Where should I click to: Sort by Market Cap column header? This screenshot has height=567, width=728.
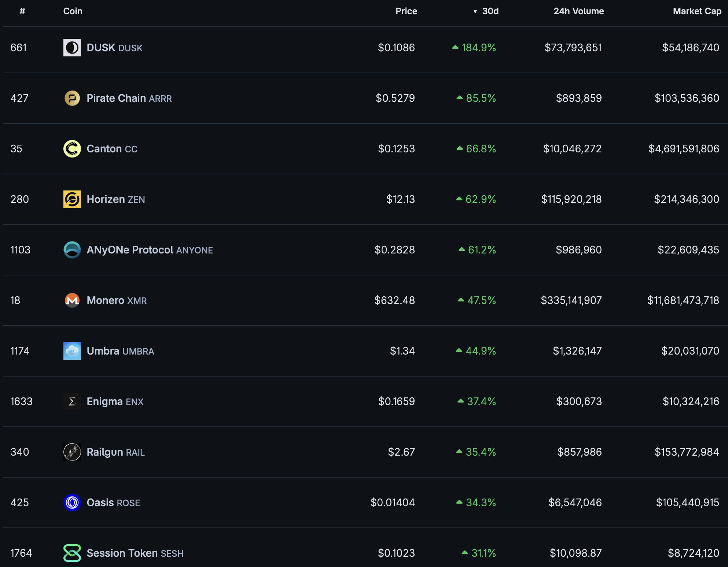pyautogui.click(x=697, y=11)
